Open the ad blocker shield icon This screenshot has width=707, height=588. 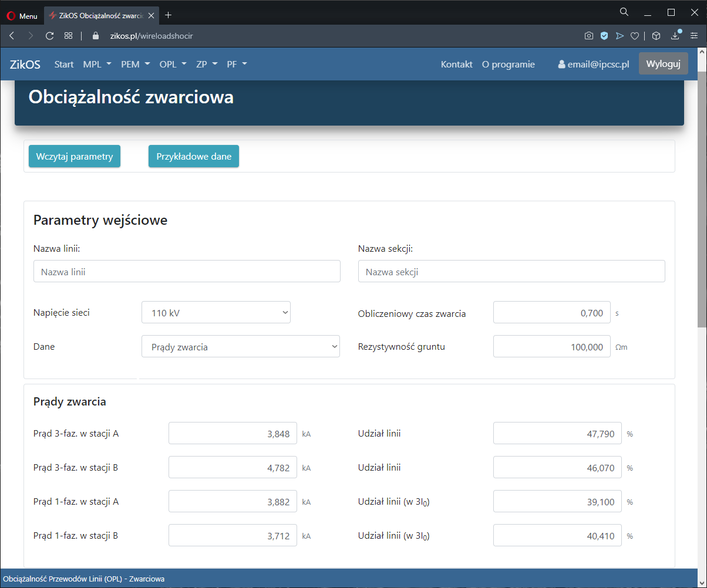(604, 36)
